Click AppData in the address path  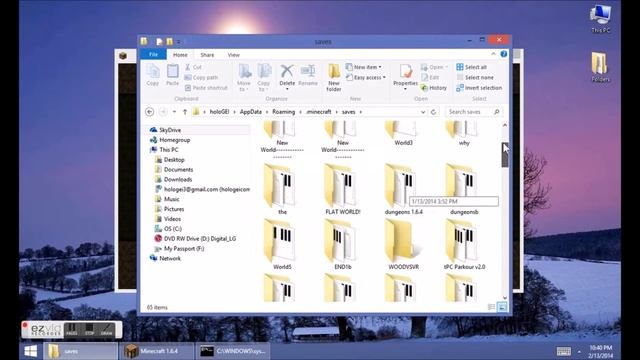[x=251, y=112]
